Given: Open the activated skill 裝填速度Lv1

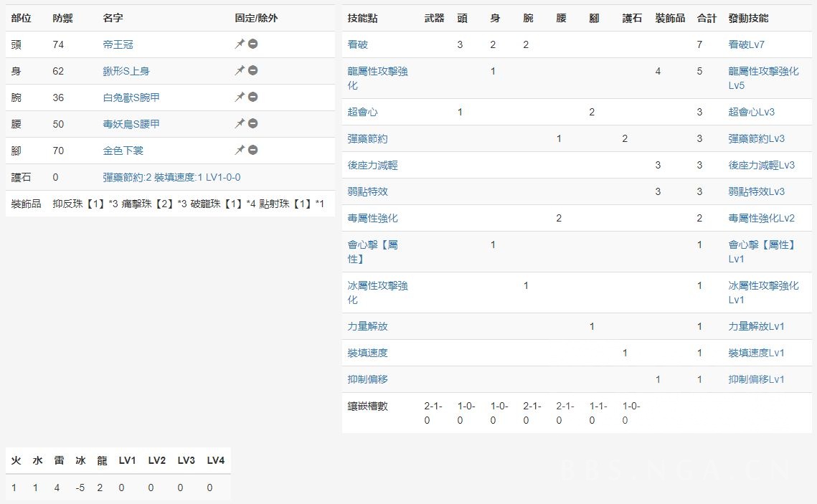Looking at the screenshot, I should 756,353.
